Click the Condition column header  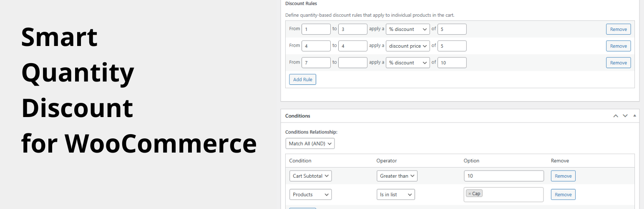pyautogui.click(x=300, y=161)
